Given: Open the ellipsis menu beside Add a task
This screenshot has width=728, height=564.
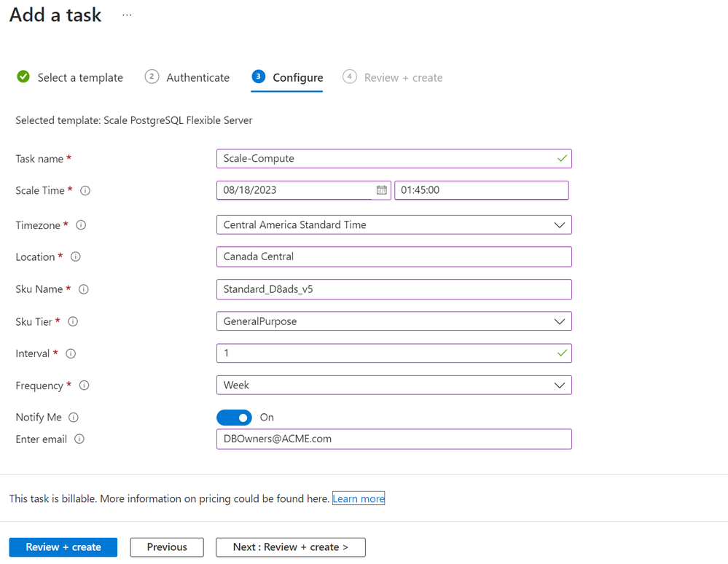Looking at the screenshot, I should [127, 15].
